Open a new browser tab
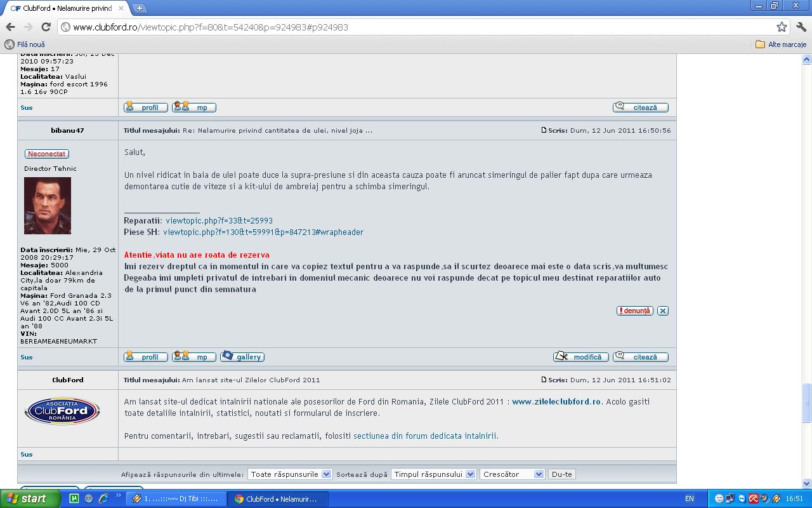812x508 pixels. (x=139, y=8)
